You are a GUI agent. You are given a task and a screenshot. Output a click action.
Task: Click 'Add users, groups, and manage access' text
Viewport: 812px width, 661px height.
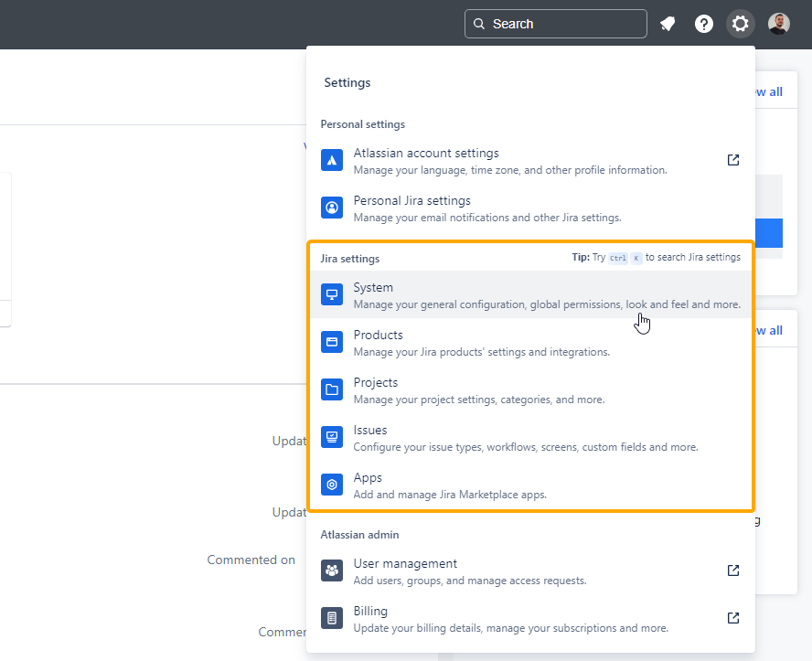click(x=470, y=581)
